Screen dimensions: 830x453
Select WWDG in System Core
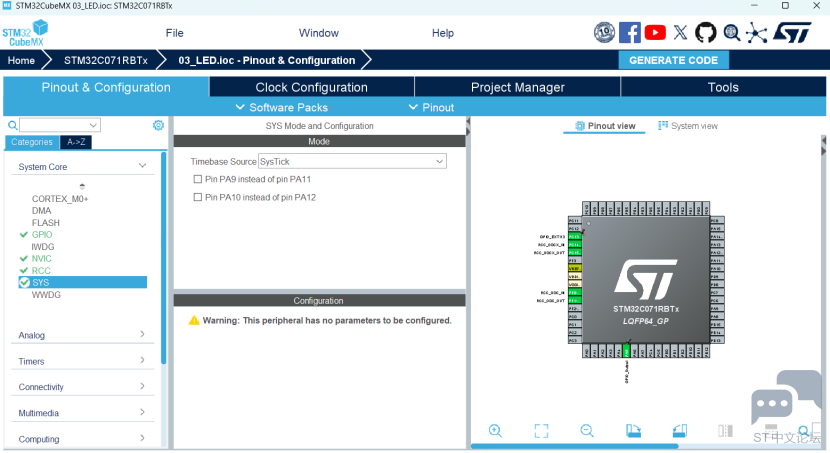(x=46, y=295)
